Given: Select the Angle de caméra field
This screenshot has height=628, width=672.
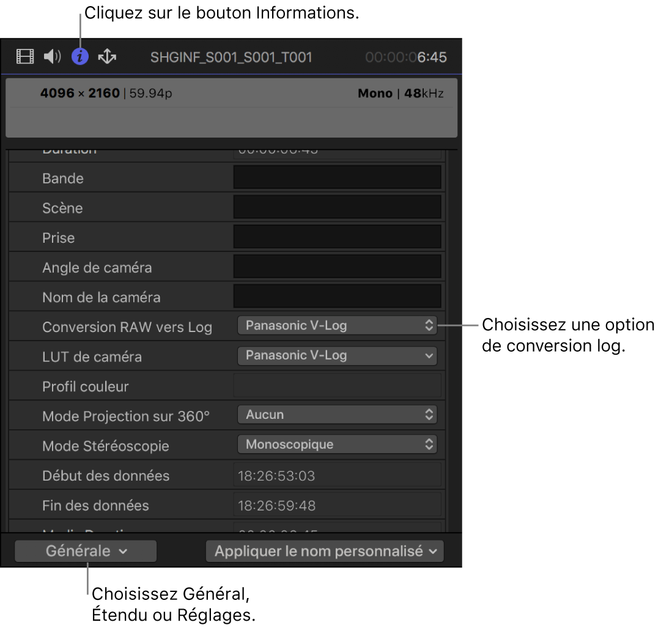Looking at the screenshot, I should [x=337, y=267].
